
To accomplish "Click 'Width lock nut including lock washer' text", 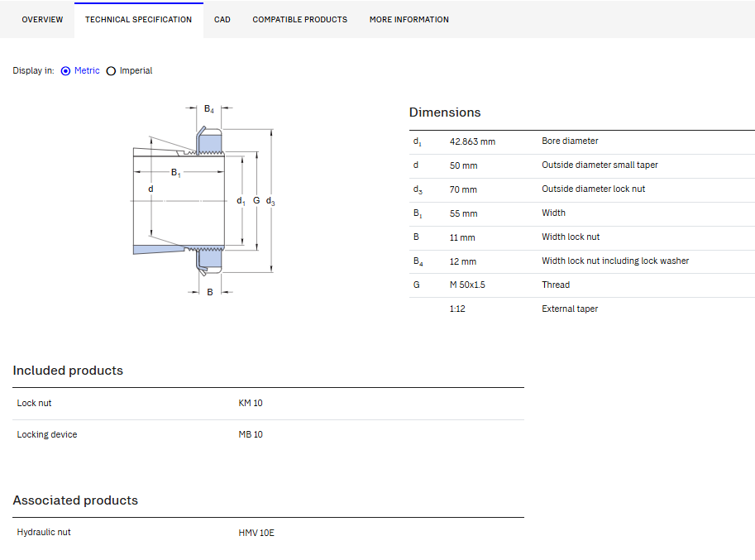I will pyautogui.click(x=615, y=261).
